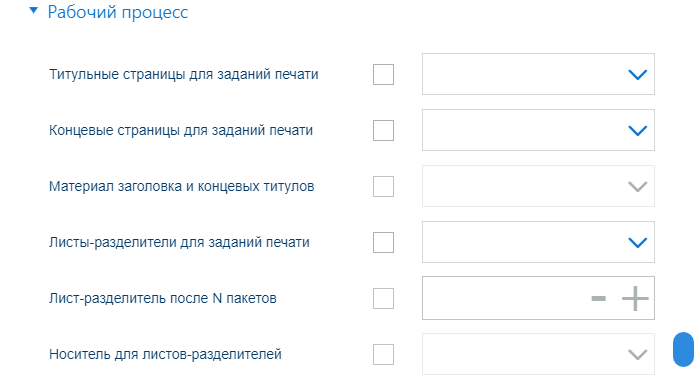Open Материал заголовка dropdown chevron

point(637,186)
